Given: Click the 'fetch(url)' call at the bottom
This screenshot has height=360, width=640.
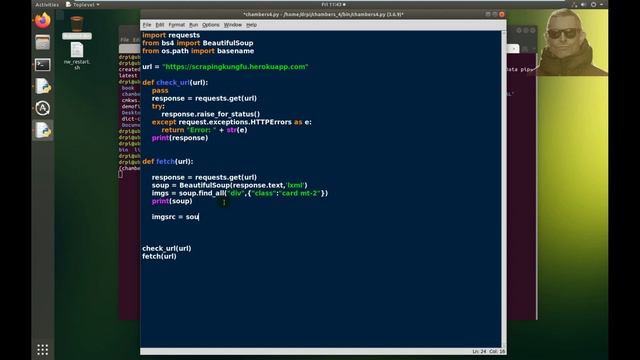Looking at the screenshot, I should (159, 256).
